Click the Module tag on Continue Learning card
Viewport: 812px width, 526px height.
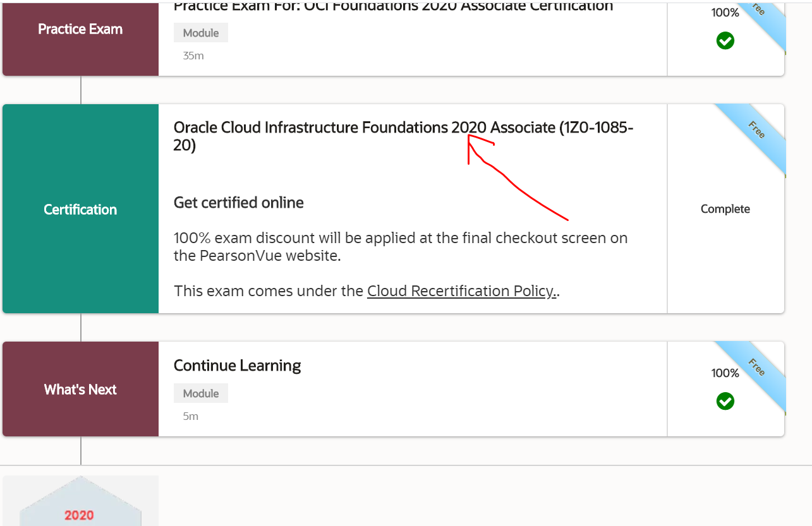click(x=201, y=393)
